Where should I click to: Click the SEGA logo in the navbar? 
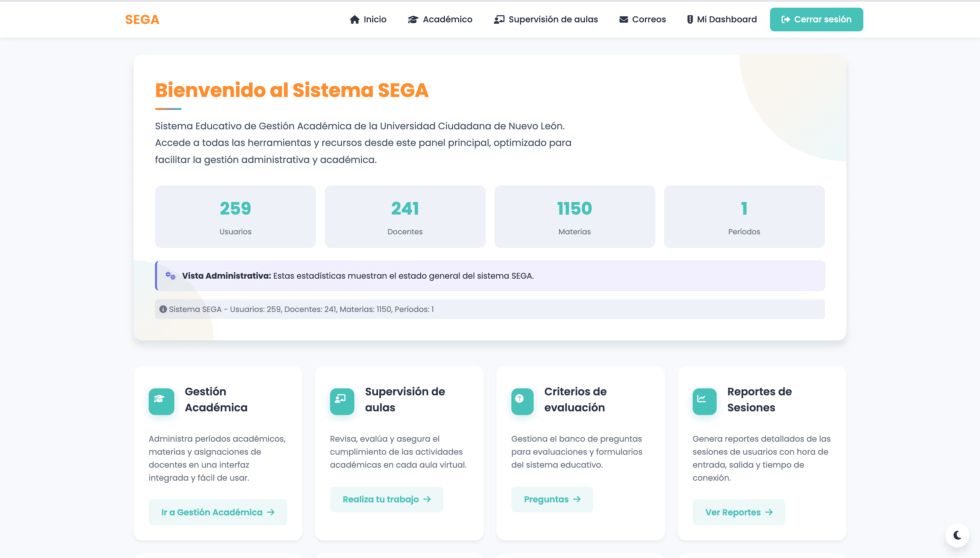[x=142, y=20]
